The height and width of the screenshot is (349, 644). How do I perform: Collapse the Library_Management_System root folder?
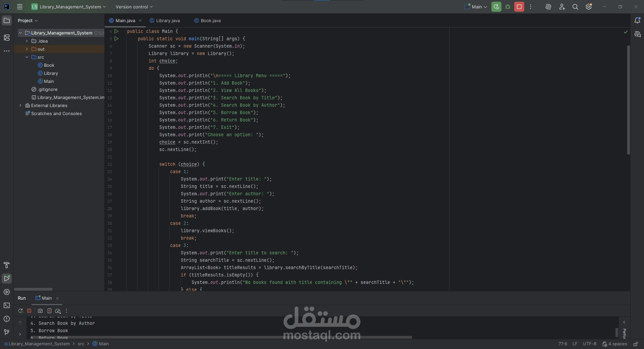tap(20, 33)
